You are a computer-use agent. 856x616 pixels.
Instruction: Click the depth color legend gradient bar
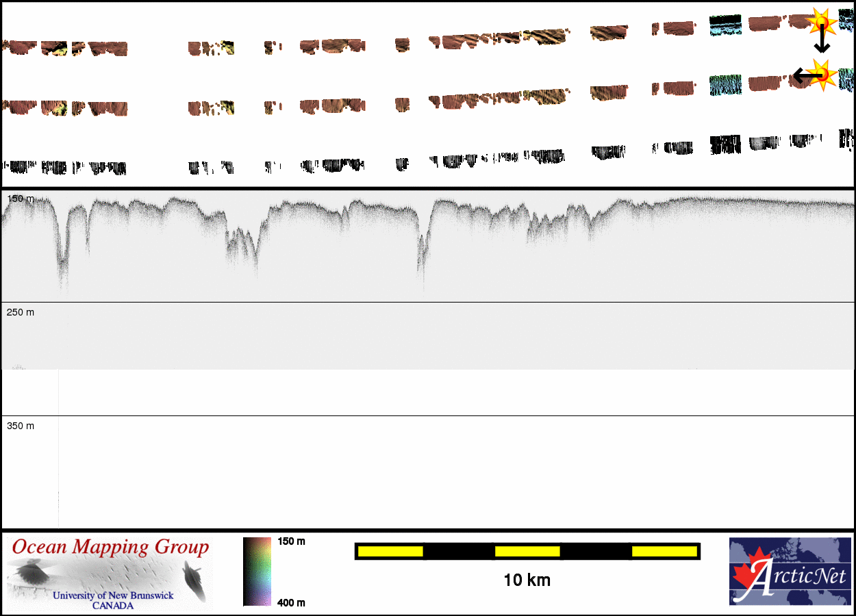(x=257, y=572)
